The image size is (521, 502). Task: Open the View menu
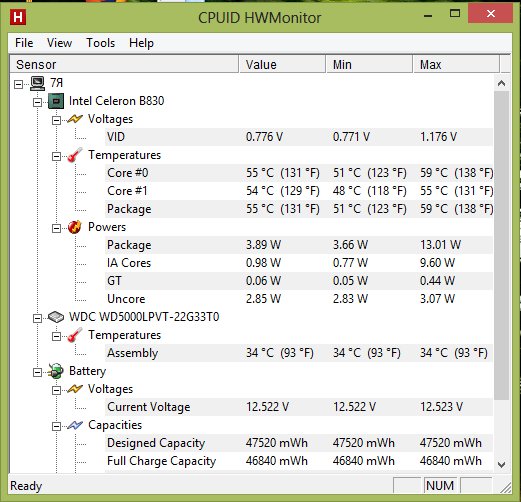[x=59, y=43]
